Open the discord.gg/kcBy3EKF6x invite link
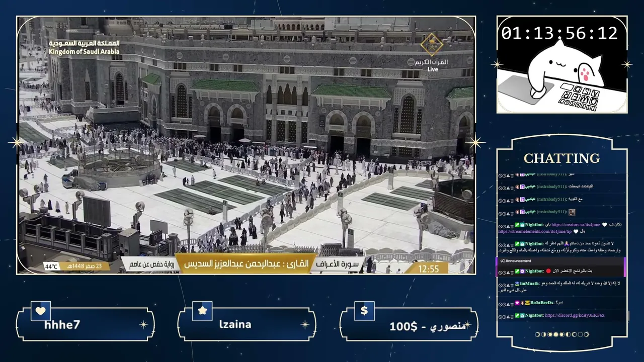 [575, 316]
